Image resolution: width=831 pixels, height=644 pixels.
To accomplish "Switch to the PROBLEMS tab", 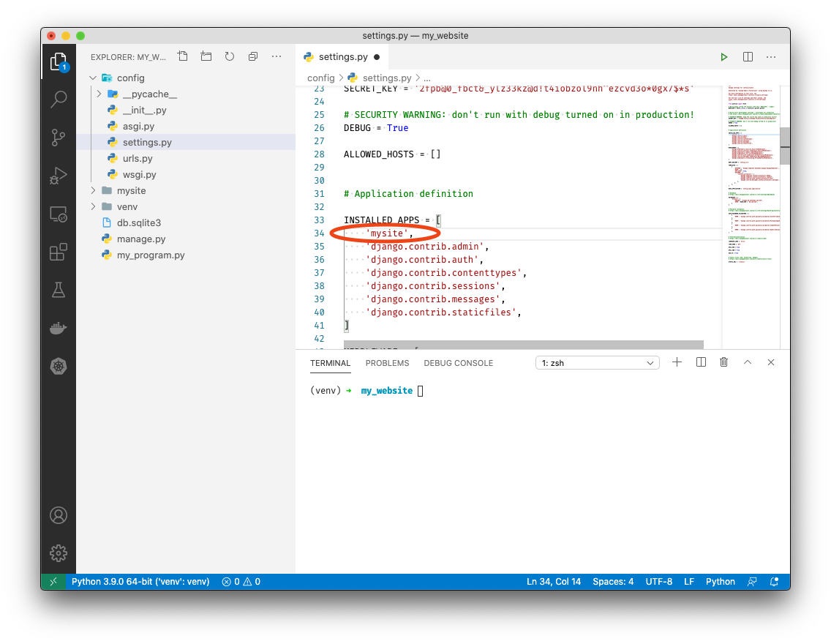I will click(387, 363).
